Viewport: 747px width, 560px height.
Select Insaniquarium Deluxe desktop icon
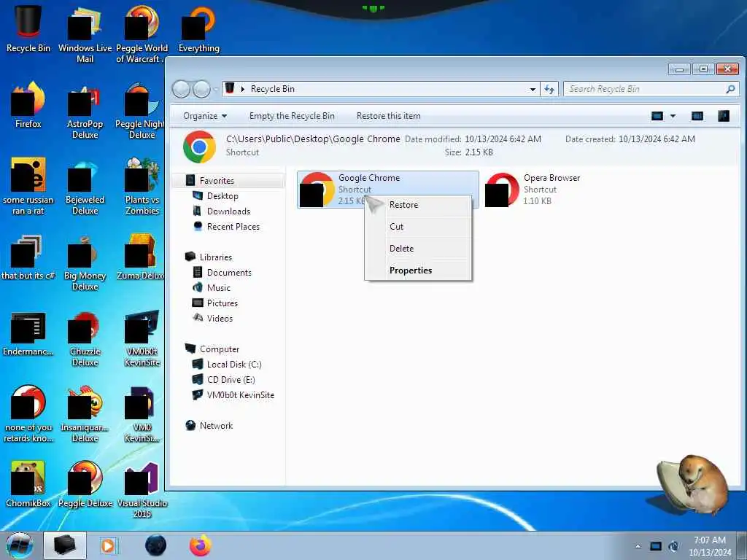coord(85,414)
